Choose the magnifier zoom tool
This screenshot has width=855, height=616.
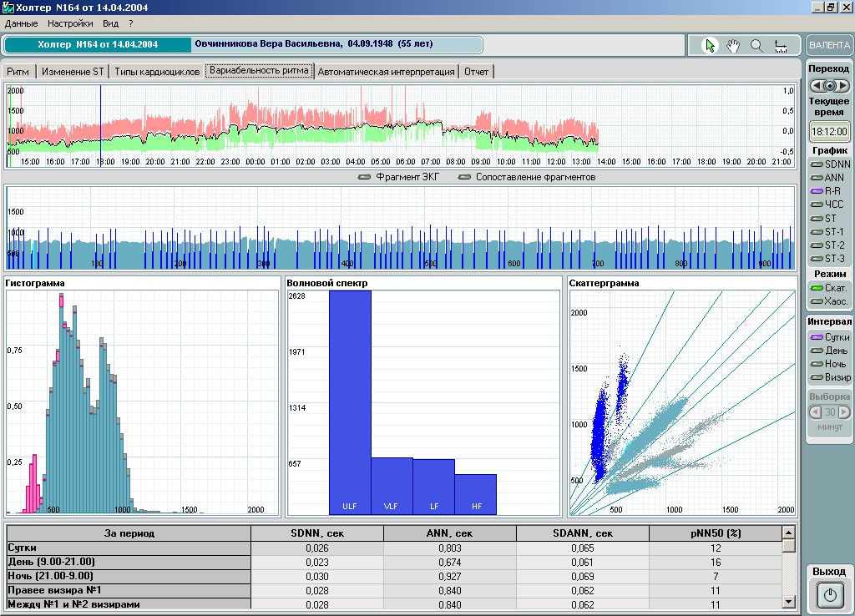click(756, 46)
